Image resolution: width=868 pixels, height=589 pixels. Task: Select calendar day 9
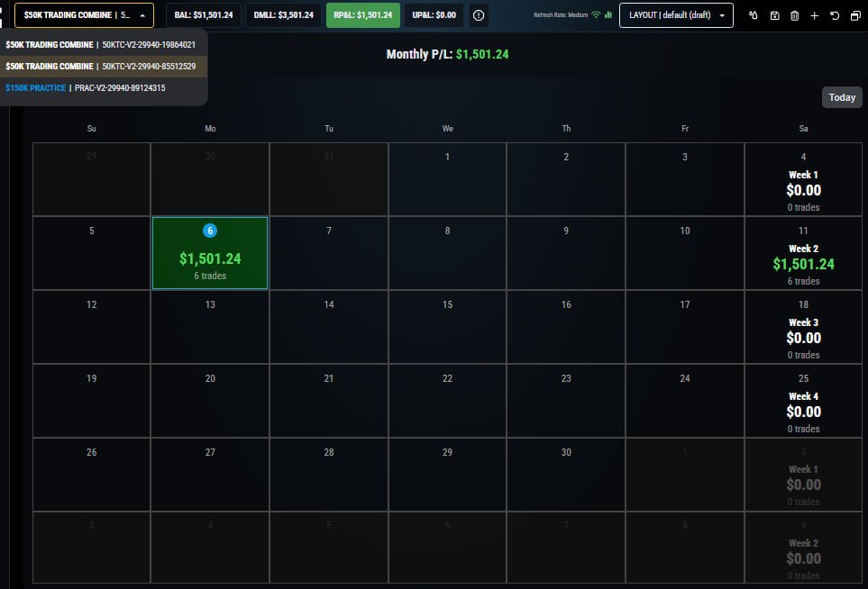(566, 253)
